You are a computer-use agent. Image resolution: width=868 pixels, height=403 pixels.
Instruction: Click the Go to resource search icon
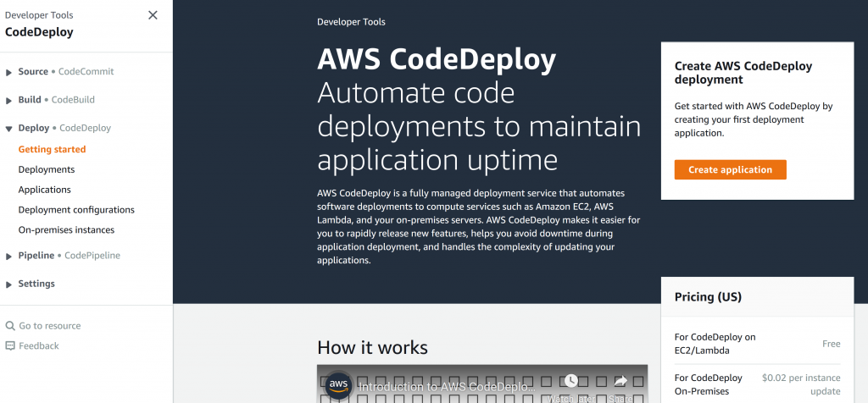(x=10, y=326)
